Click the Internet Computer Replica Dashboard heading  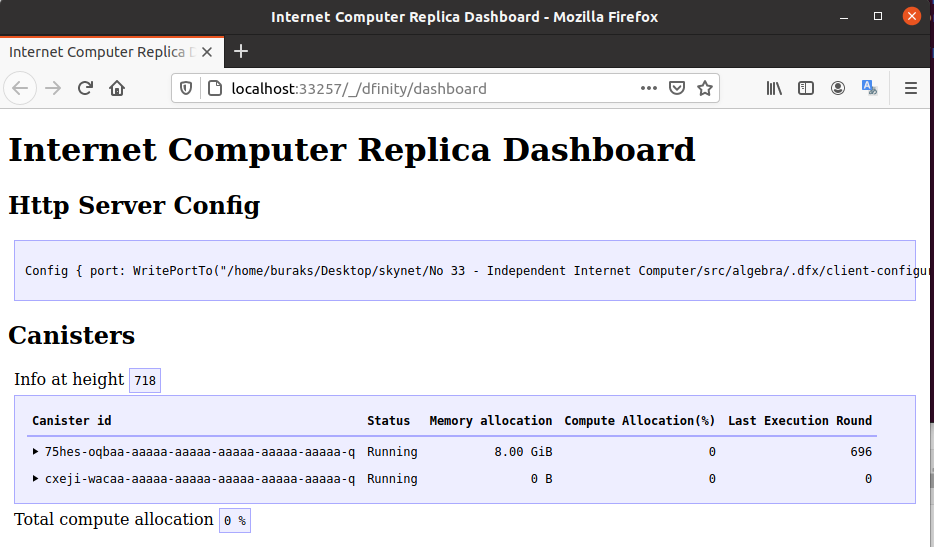(351, 150)
